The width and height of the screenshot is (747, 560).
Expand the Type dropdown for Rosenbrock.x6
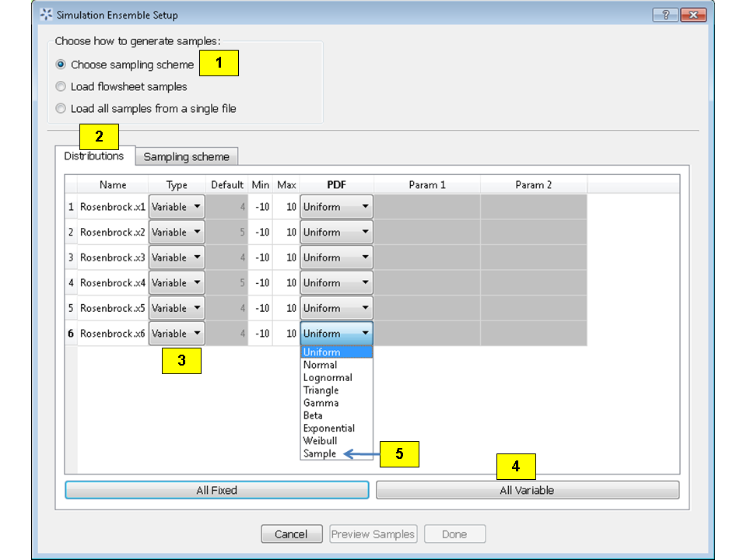tap(176, 333)
